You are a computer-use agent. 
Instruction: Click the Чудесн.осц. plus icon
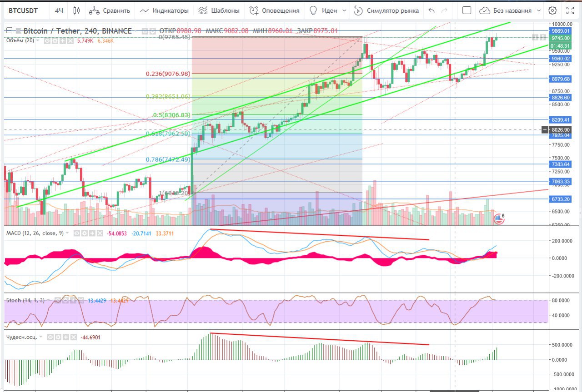[65, 337]
